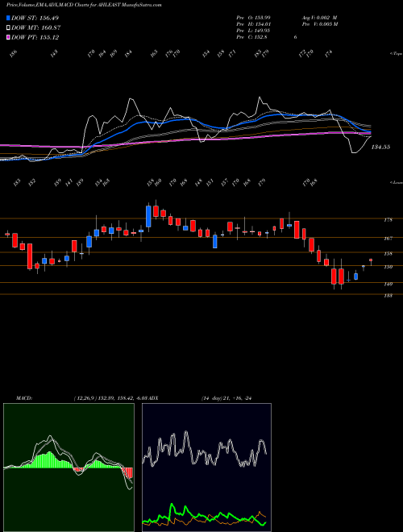Screen dimensions: 403x532
Task: Click the 158 price level label
Action: pos(388,253)
